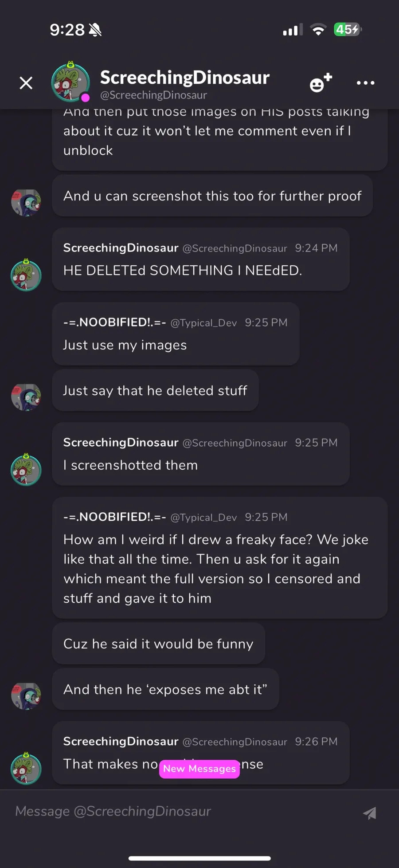Image resolution: width=399 pixels, height=868 pixels.
Task: Open ScreechingDinosaur's header profile avatar
Action: click(70, 82)
